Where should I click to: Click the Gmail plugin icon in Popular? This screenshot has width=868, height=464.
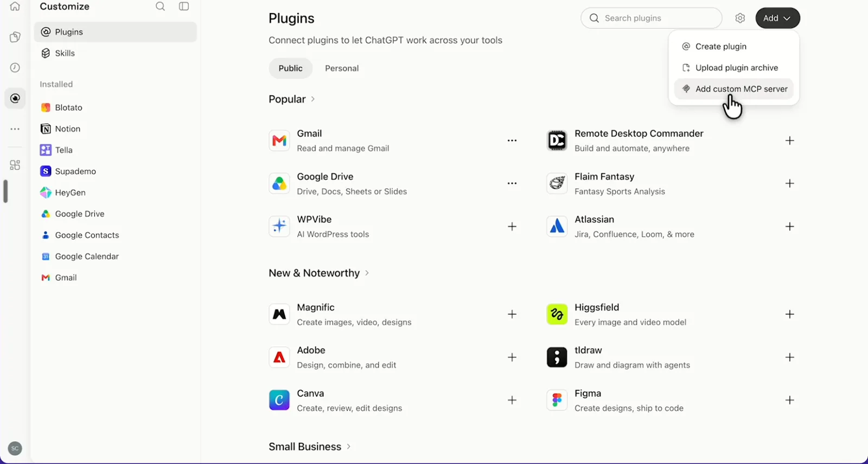click(x=279, y=140)
